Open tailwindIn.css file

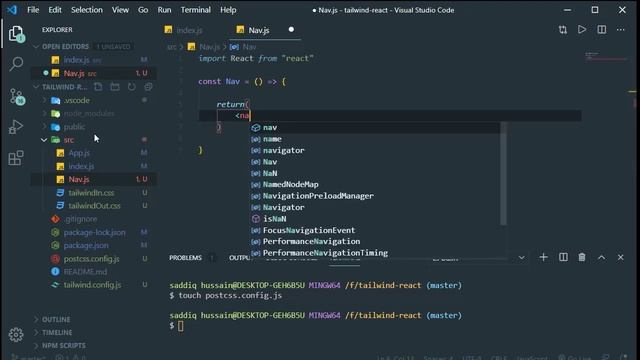coord(91,193)
